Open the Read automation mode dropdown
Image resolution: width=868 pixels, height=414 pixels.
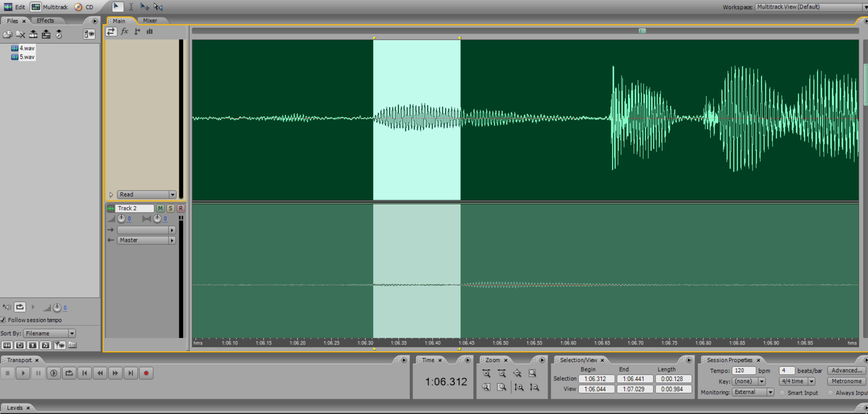(x=172, y=194)
